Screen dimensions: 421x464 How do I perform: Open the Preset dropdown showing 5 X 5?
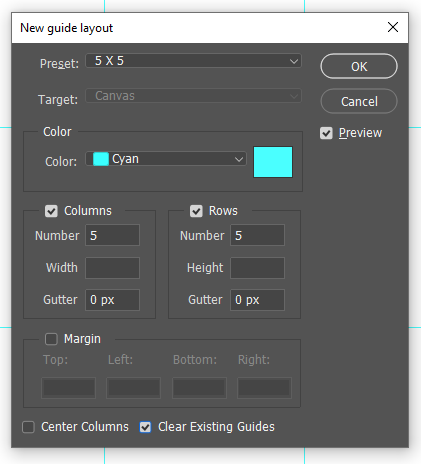click(194, 61)
